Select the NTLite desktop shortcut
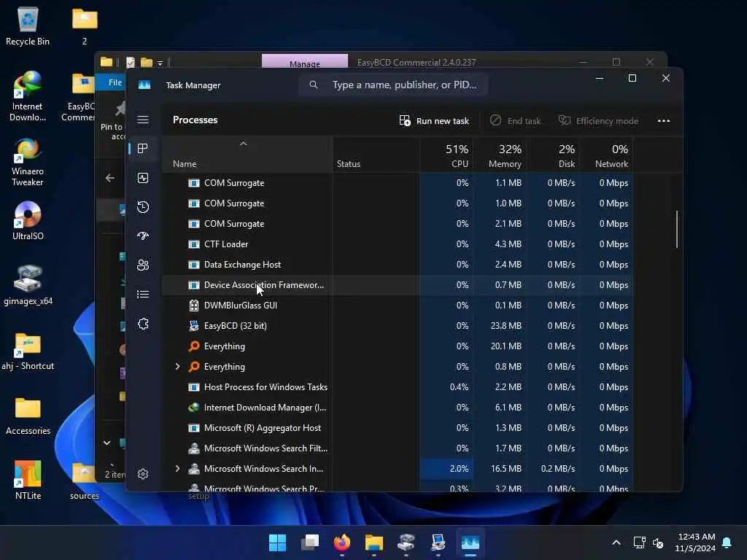747x560 pixels. [28, 480]
